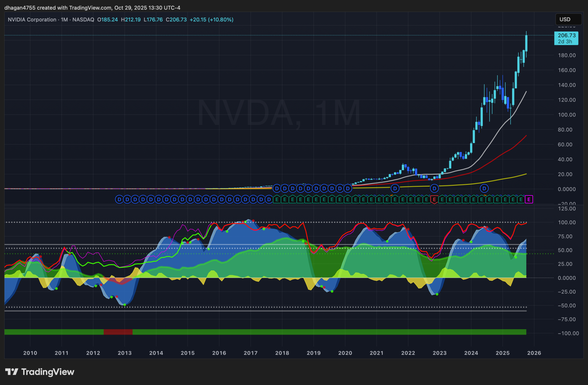The height and width of the screenshot is (385, 588).
Task: Click the red negative earnings E marker
Action: pos(434,200)
